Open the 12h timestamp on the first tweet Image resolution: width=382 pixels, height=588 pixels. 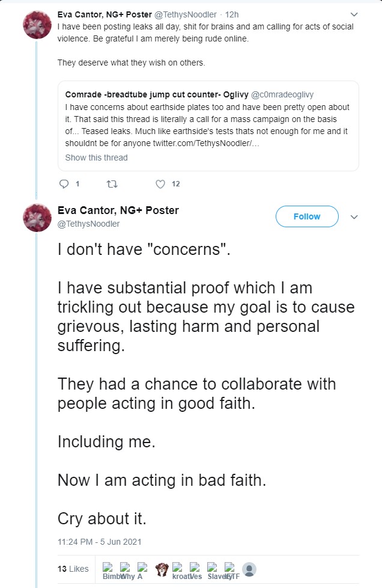[232, 14]
